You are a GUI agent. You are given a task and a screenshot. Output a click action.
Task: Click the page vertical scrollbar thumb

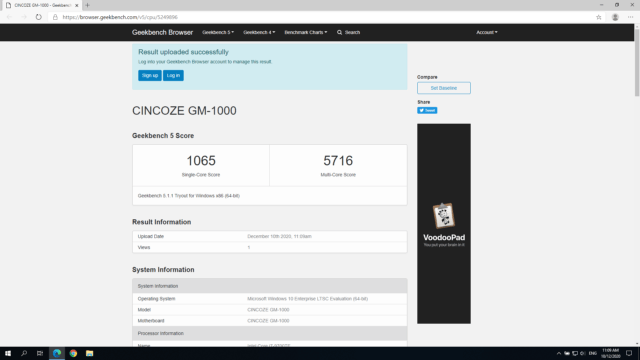[x=637, y=62]
